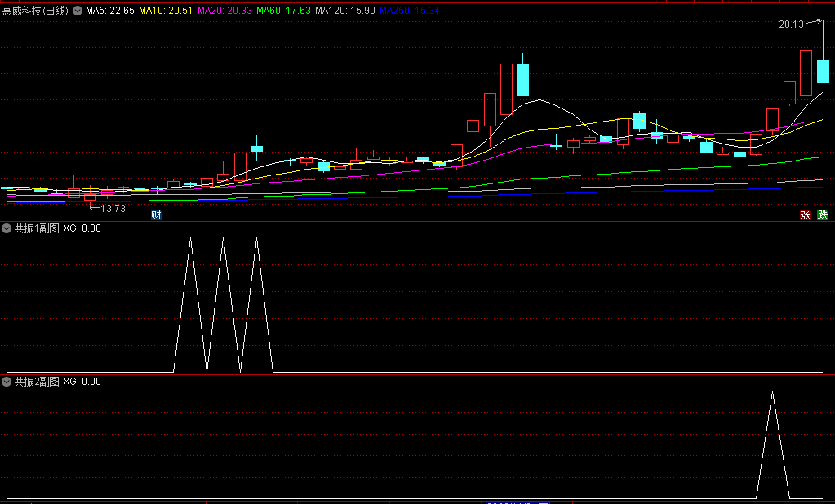Image resolution: width=835 pixels, height=504 pixels.
Task: Click the 共振2副图 panel name
Action: pyautogui.click(x=37, y=382)
